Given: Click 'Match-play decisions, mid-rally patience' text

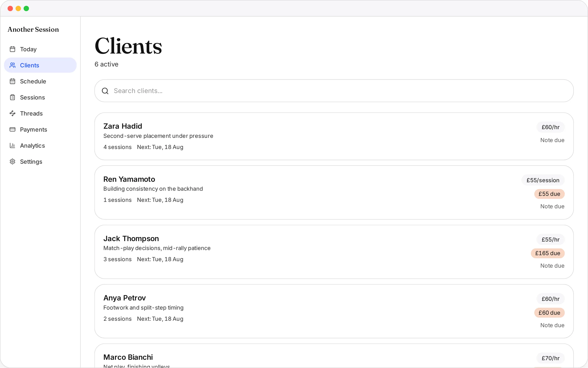Looking at the screenshot, I should 157,248.
